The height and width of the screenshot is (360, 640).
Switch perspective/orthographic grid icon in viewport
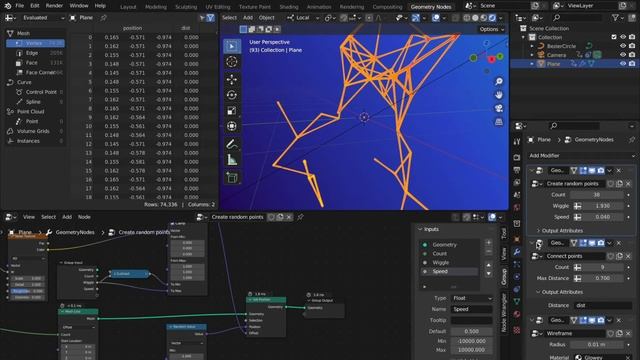[x=498, y=122]
